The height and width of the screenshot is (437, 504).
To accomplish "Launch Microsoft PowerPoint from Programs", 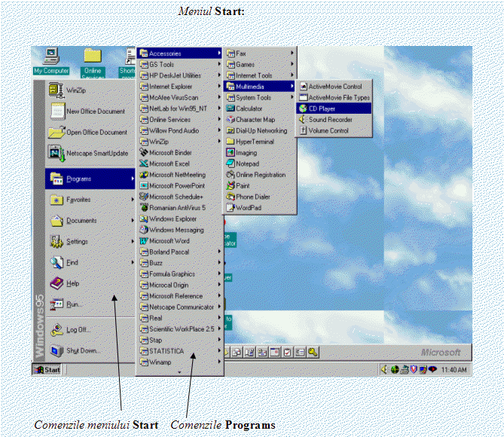I will pyautogui.click(x=180, y=186).
